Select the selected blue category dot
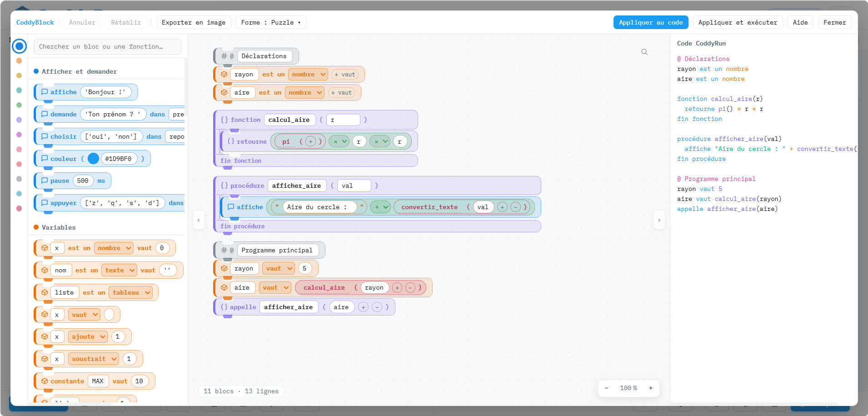The image size is (868, 416). pyautogui.click(x=19, y=46)
